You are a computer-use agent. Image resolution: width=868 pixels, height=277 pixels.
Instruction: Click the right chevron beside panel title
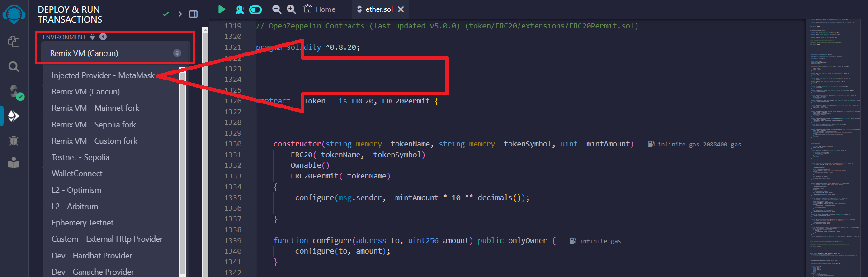coord(180,14)
